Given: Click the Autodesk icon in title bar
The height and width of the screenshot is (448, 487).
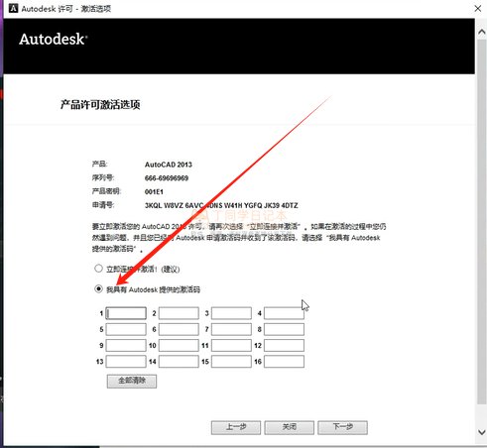Looking at the screenshot, I should pyautogui.click(x=13, y=8).
